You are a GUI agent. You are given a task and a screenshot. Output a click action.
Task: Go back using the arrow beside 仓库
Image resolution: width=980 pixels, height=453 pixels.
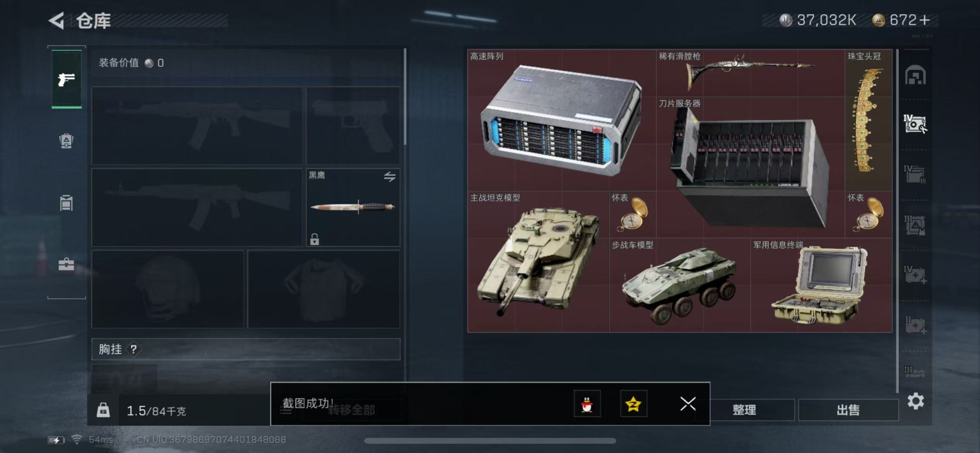[56, 20]
